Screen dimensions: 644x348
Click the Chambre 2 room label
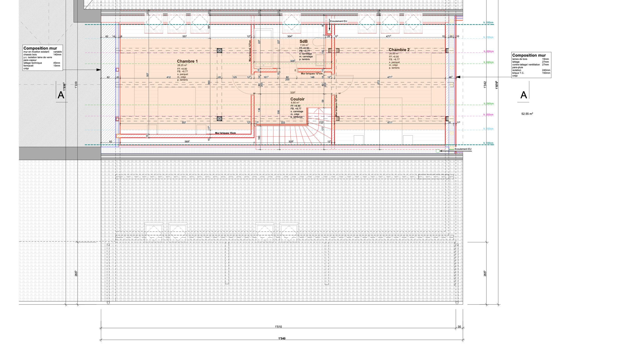point(399,50)
